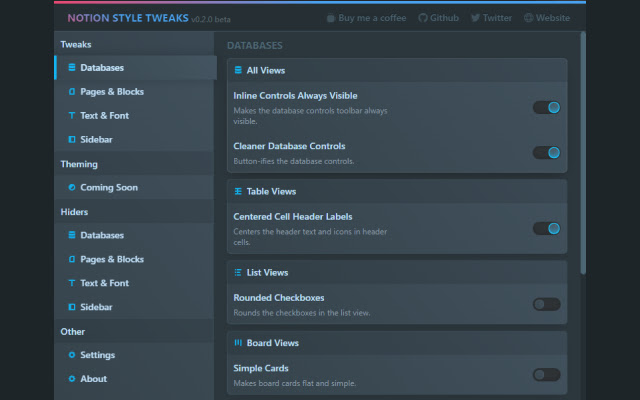Open Pages & Blocks under Tweaks

click(x=135, y=91)
